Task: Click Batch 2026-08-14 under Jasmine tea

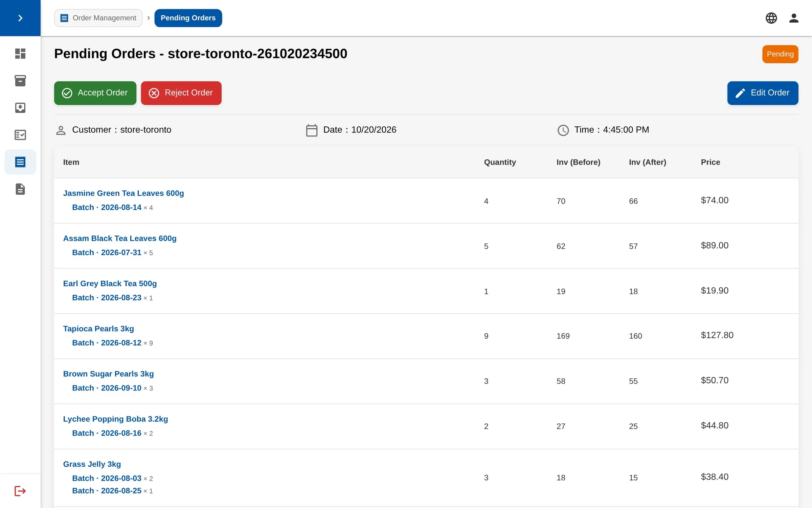Action: (107, 207)
